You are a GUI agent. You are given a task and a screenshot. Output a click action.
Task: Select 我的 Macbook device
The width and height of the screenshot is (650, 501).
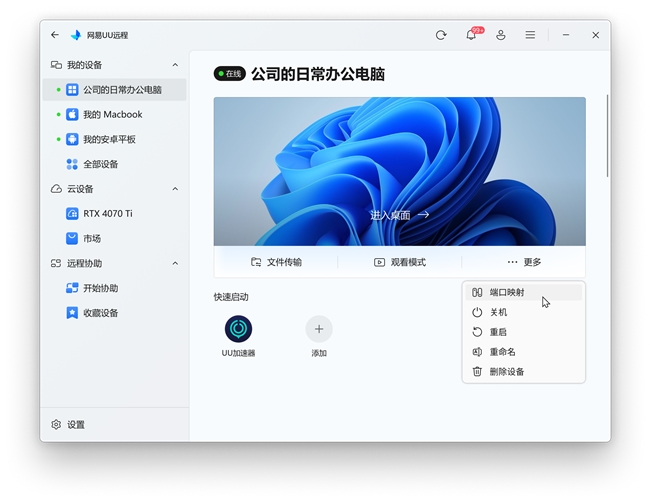tap(114, 114)
